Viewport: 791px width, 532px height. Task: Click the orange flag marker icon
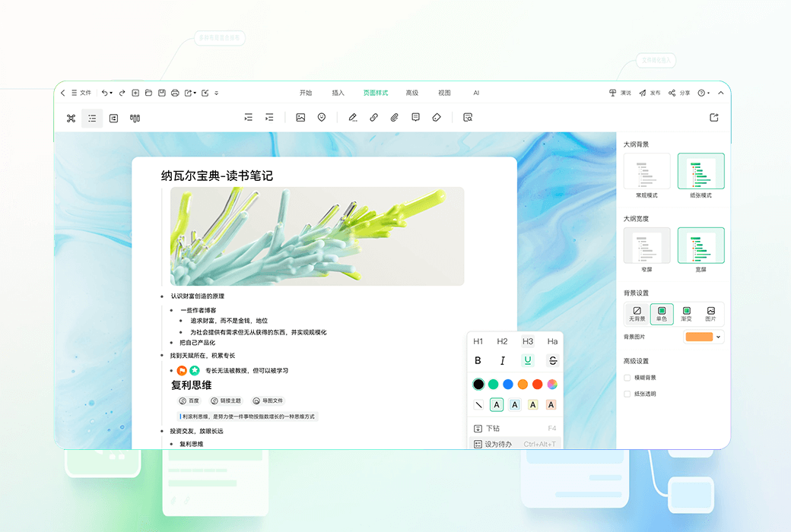point(182,371)
